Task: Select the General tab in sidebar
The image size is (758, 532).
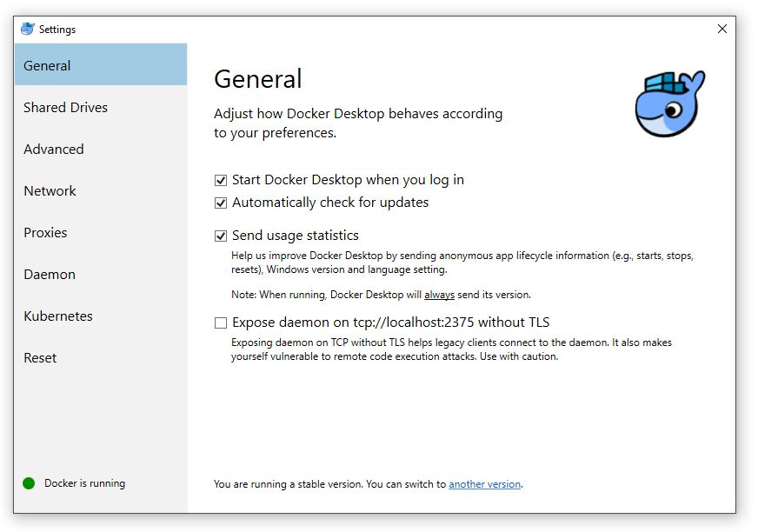Action: pos(101,65)
